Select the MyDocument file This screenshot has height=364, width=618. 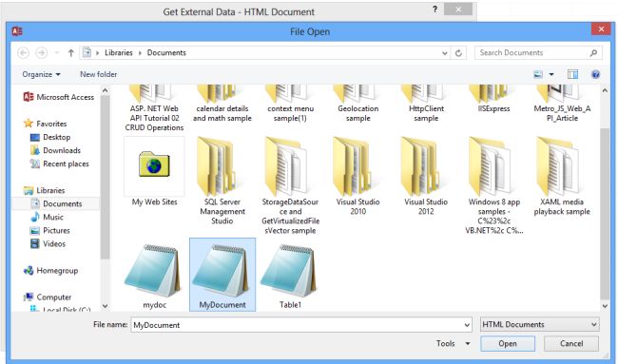point(222,275)
